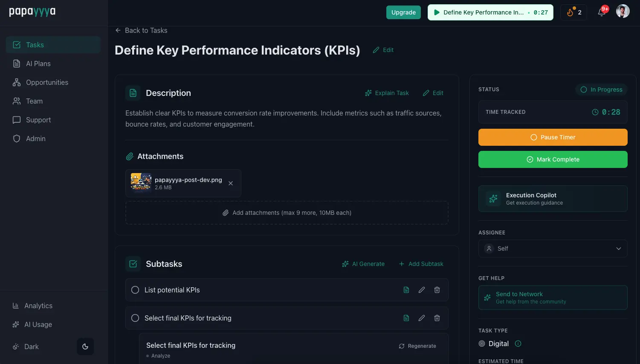
Task: Check the List potential KPIs circle checkbox
Action: tap(135, 289)
